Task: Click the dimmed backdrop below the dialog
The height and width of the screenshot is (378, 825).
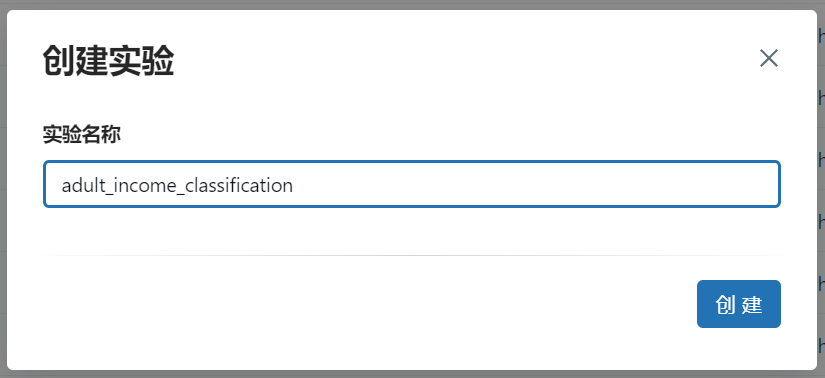Action: point(412,374)
